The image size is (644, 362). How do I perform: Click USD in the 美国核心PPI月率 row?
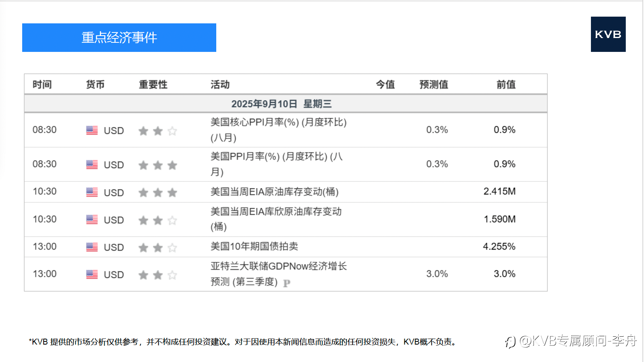pyautogui.click(x=114, y=131)
